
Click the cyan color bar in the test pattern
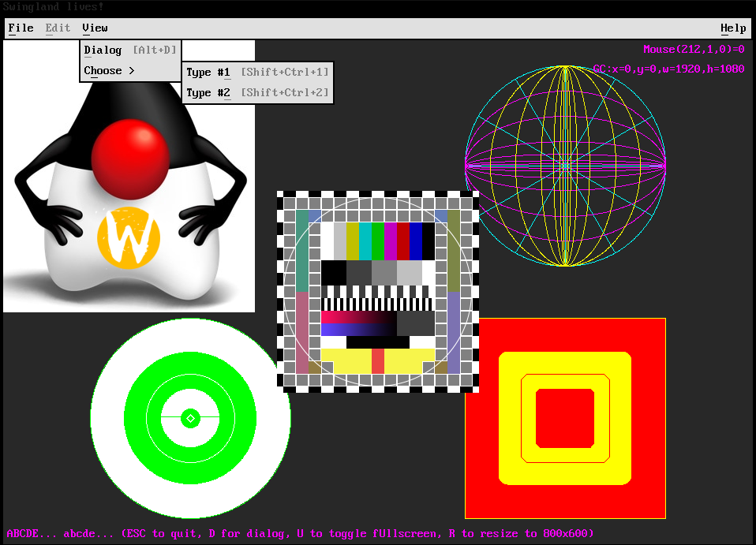click(x=365, y=241)
